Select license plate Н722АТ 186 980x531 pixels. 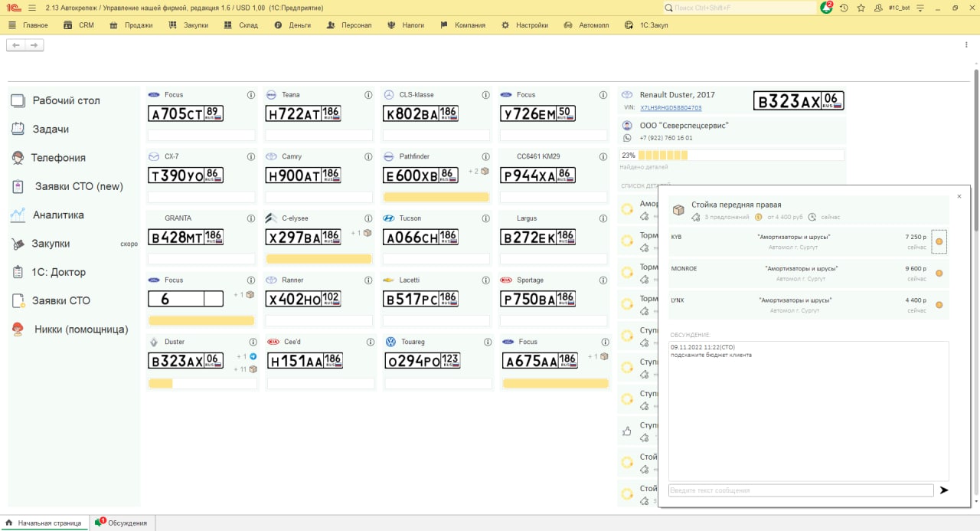(x=303, y=113)
